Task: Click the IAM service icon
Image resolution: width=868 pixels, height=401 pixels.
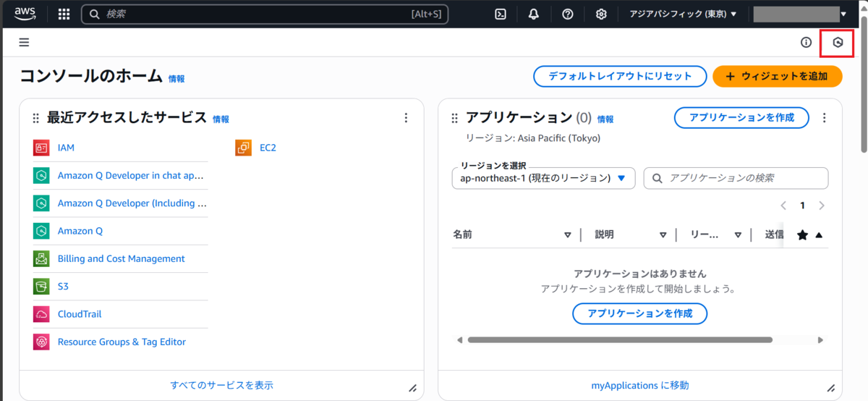Action: click(41, 148)
